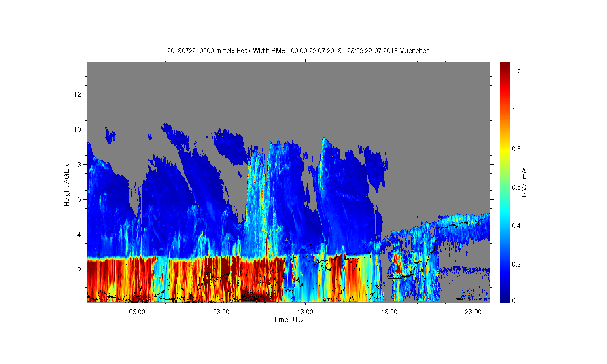Click the 03:00 time tick label
This screenshot has width=607, height=364.
pos(137,312)
